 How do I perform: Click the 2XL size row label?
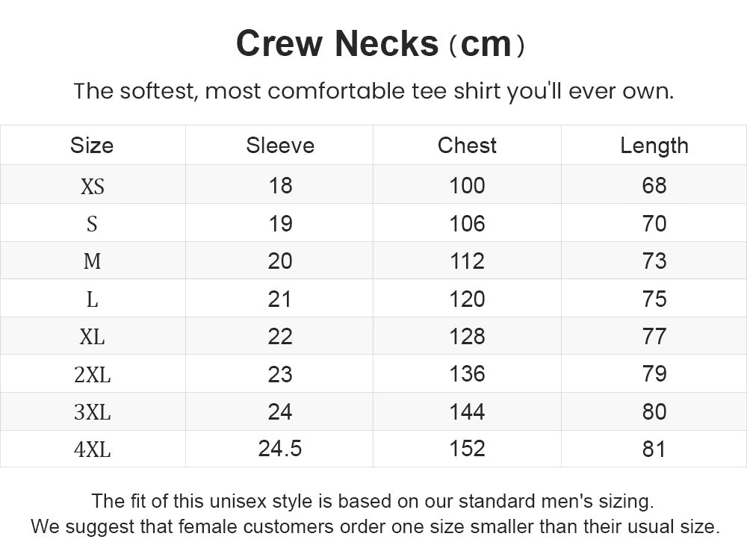coord(93,375)
